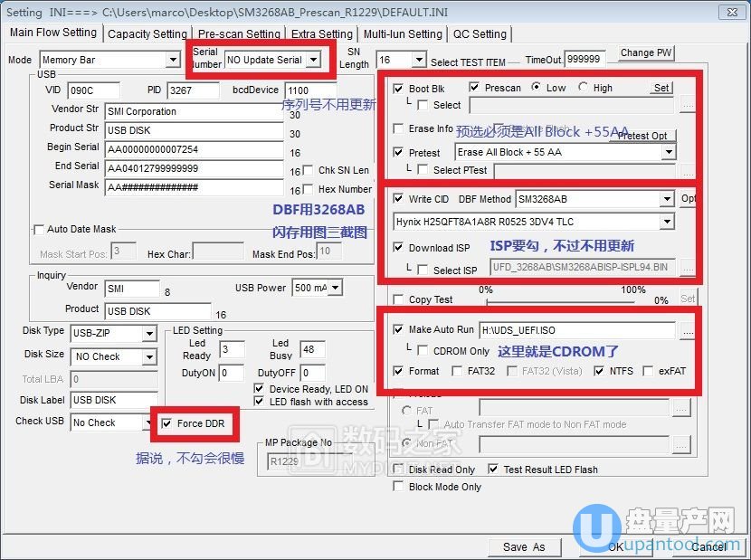Click the Pretest Opt button
The image size is (751, 560).
[643, 136]
